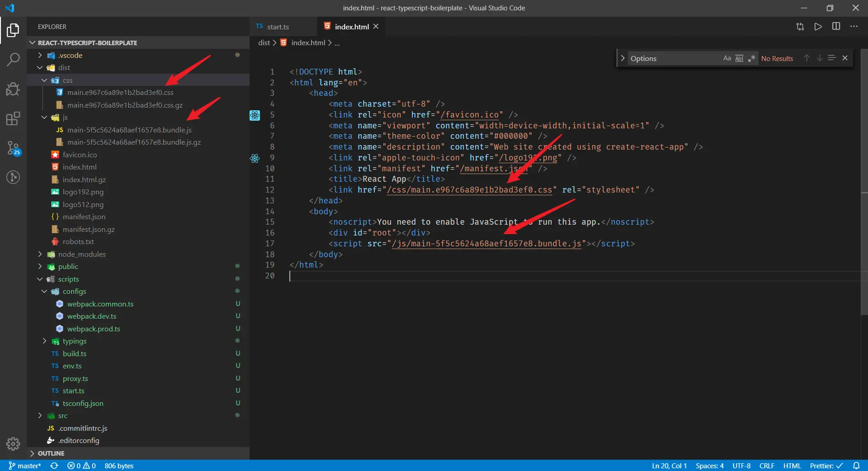Screen dimensions: 868x471
Task: Open Source Control with 25 changes badge
Action: click(13, 148)
